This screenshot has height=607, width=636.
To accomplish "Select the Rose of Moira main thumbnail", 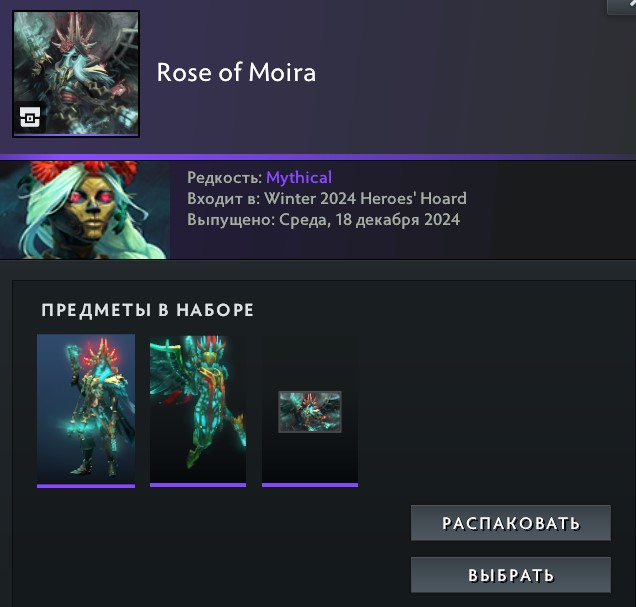I will (76, 74).
